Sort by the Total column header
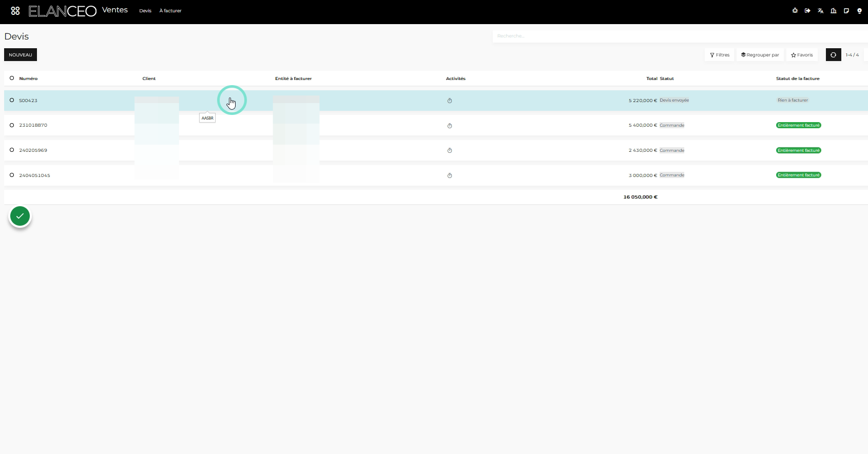868x454 pixels. [x=652, y=78]
